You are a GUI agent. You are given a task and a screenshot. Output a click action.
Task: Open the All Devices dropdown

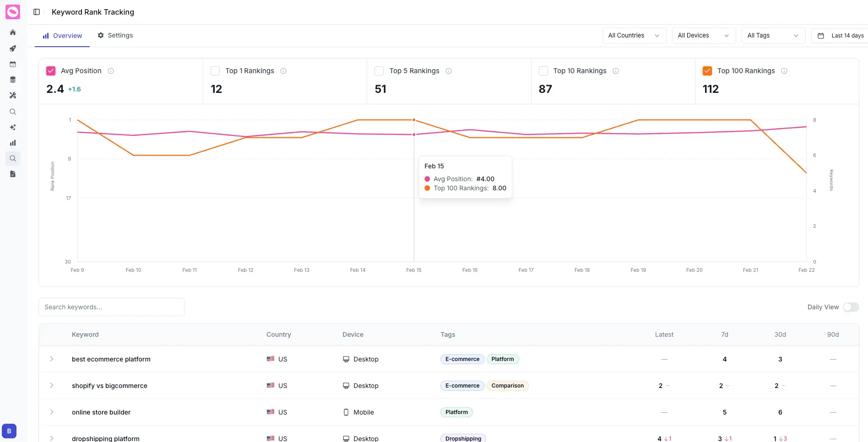click(703, 35)
